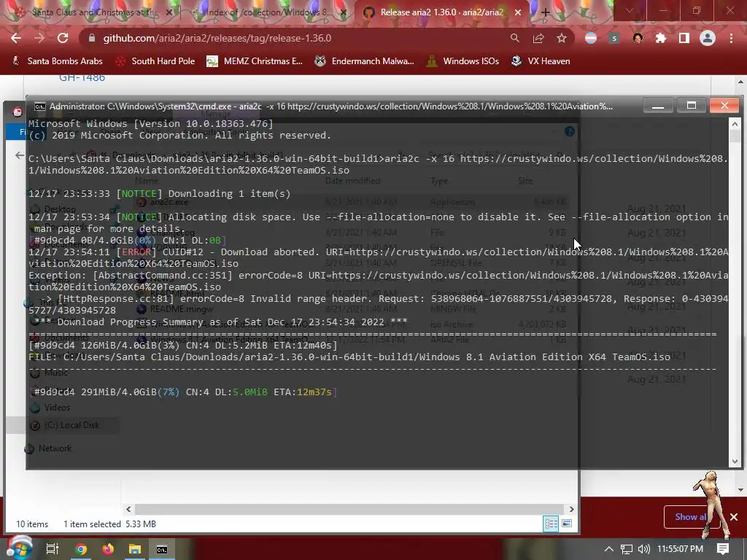747x560 pixels.
Task: Select the cmd icon on taskbar
Action: tap(162, 549)
